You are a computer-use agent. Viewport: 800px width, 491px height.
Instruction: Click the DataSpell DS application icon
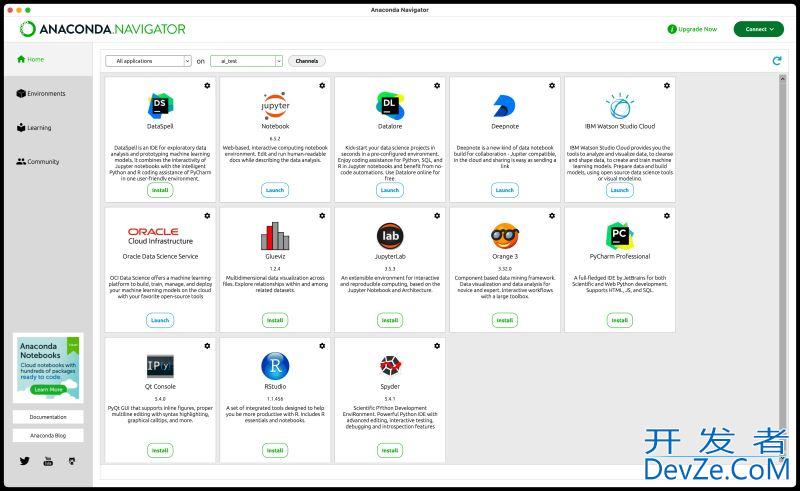(x=160, y=106)
